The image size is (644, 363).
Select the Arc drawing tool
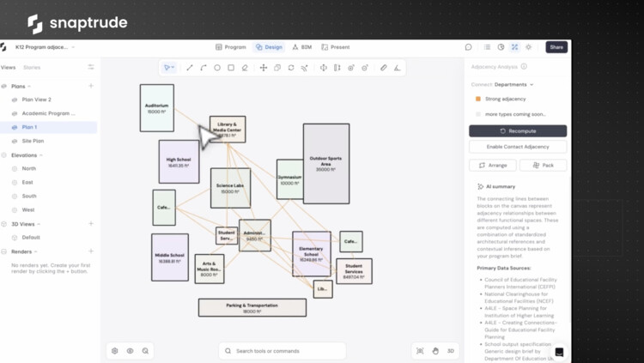click(x=204, y=68)
